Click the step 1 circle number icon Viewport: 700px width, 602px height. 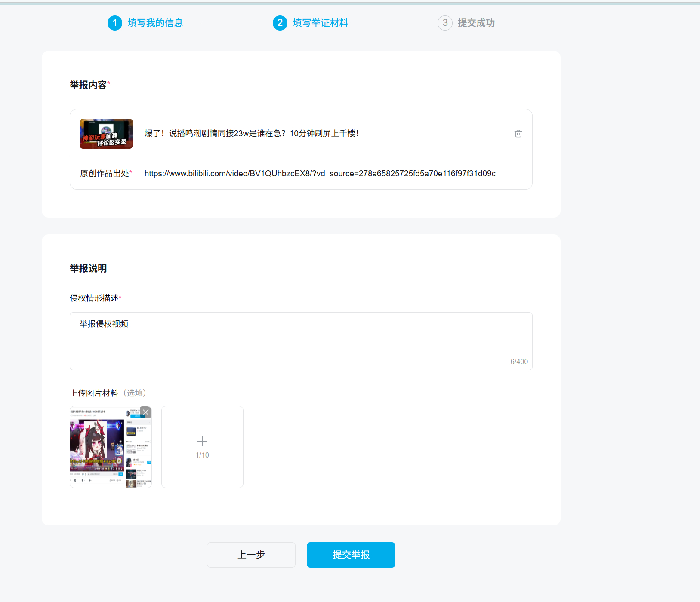115,23
